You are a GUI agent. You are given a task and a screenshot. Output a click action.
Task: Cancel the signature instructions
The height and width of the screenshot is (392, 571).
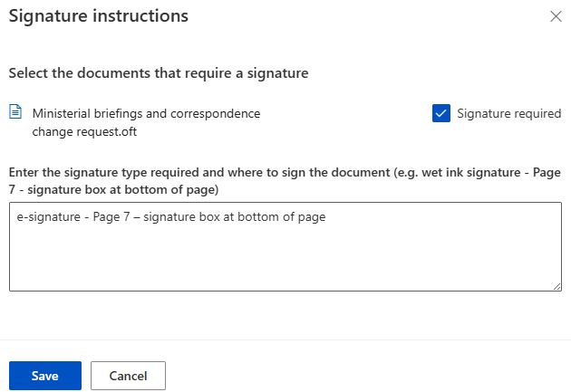128,376
